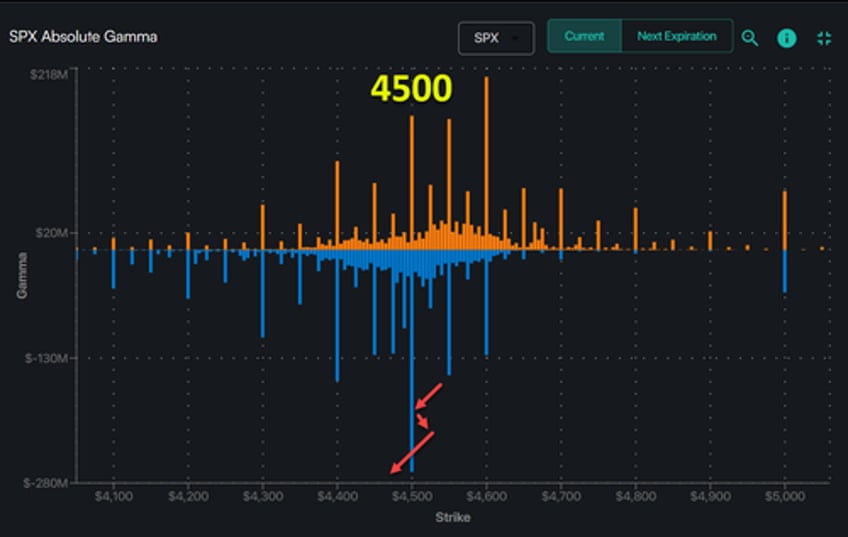
Task: Click the $218M y-axis label
Action: [49, 75]
